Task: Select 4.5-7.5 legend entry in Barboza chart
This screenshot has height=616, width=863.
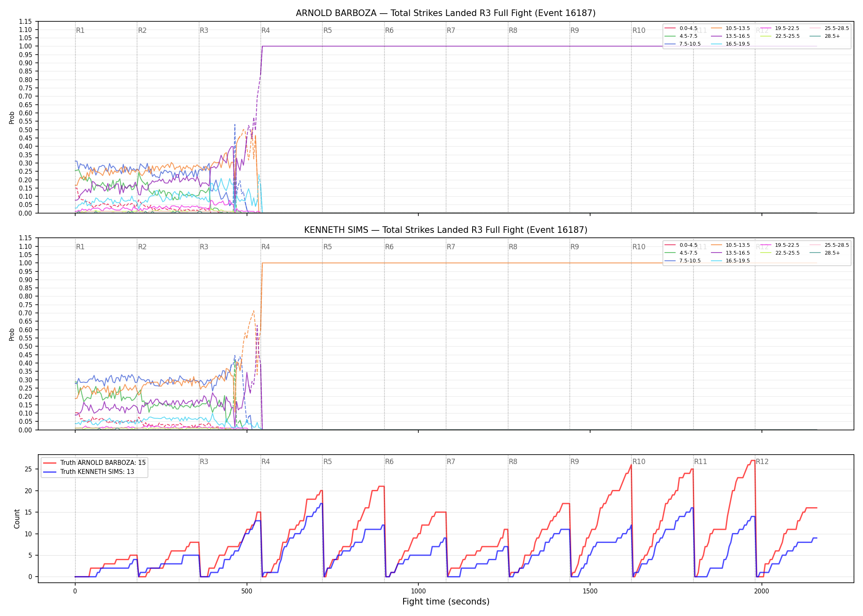Action: coord(681,36)
